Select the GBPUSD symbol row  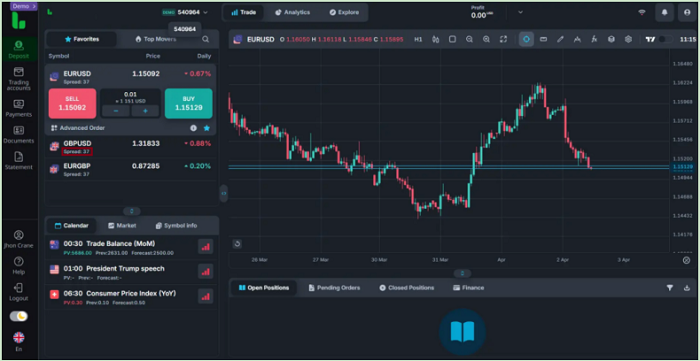pyautogui.click(x=130, y=147)
